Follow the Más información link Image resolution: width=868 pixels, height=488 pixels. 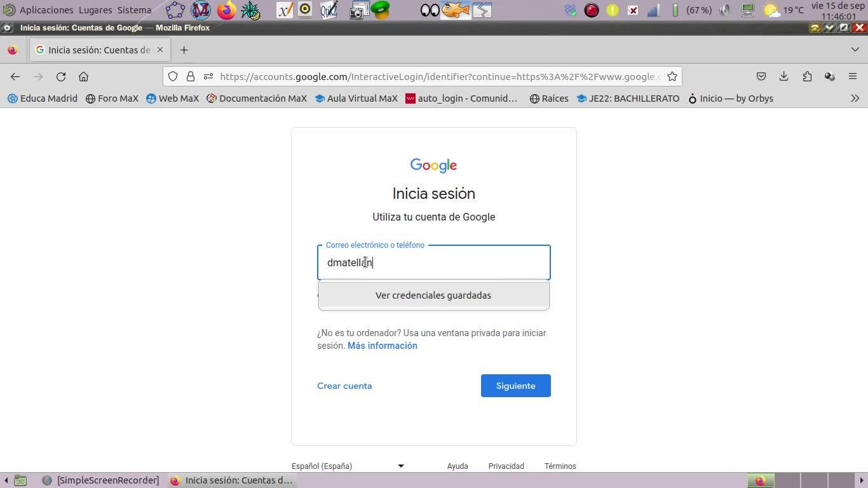(x=383, y=346)
